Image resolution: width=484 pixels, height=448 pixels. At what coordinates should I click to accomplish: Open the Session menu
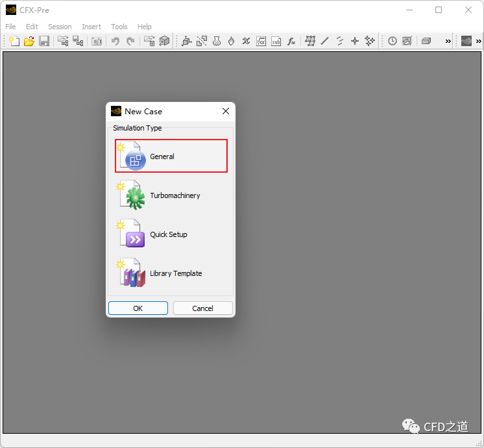[60, 27]
